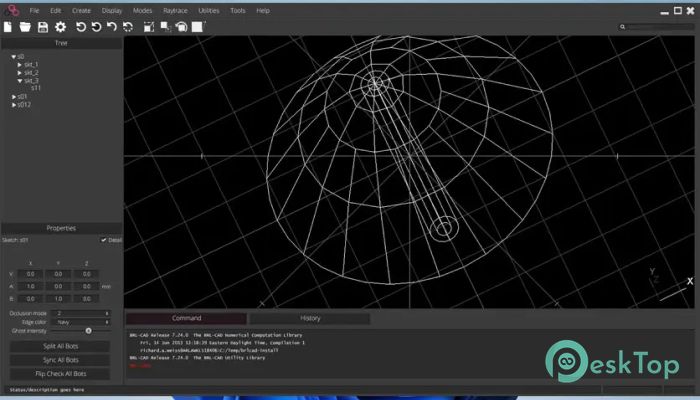Open settings via the gear icon
Screen dimensions: 700x400
(60, 27)
